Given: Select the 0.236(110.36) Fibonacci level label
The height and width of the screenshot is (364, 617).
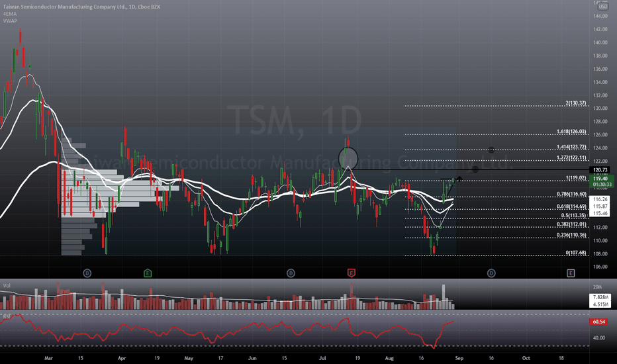Looking at the screenshot, I should 571,235.
